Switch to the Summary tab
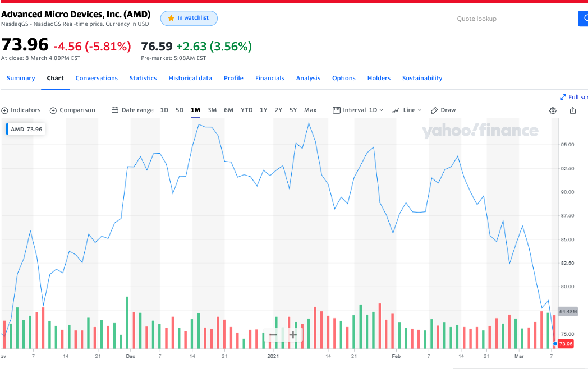Viewport: 588px width, 369px height. (x=21, y=78)
